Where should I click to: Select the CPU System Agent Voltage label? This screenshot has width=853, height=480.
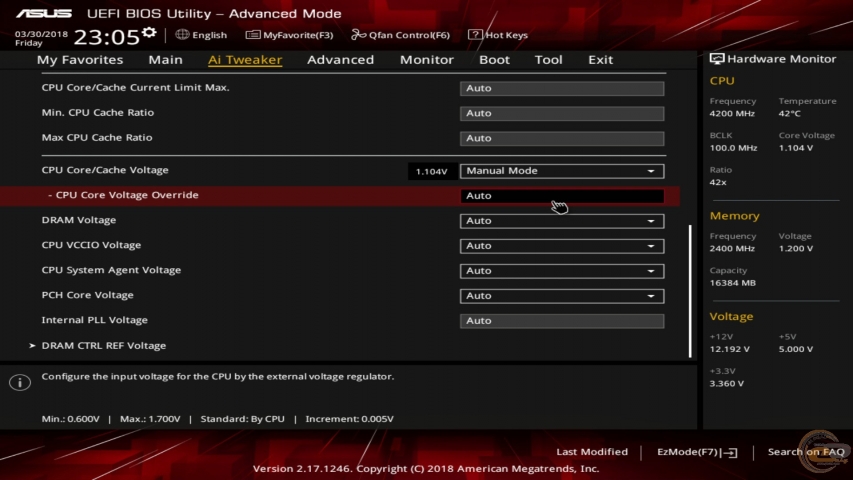coord(111,270)
